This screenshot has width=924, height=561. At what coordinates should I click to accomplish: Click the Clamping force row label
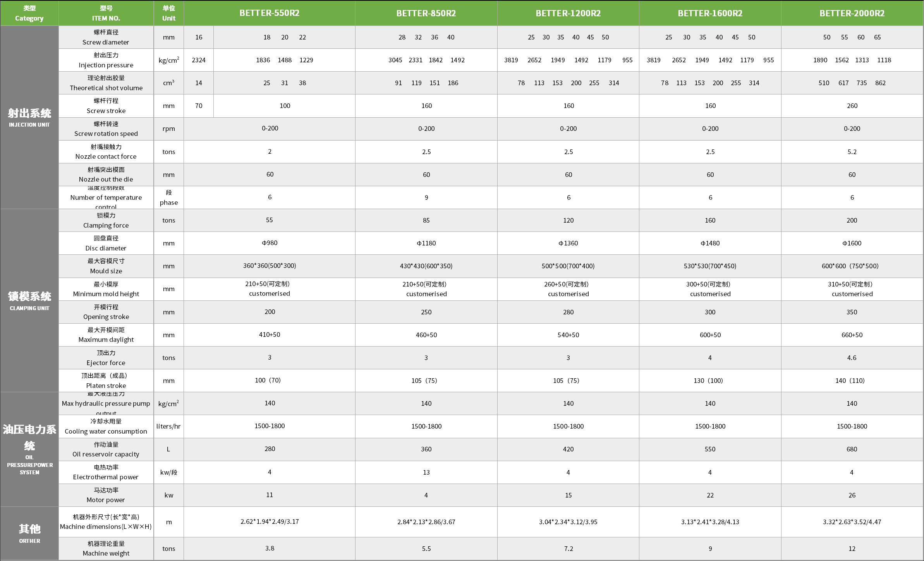[x=106, y=220]
